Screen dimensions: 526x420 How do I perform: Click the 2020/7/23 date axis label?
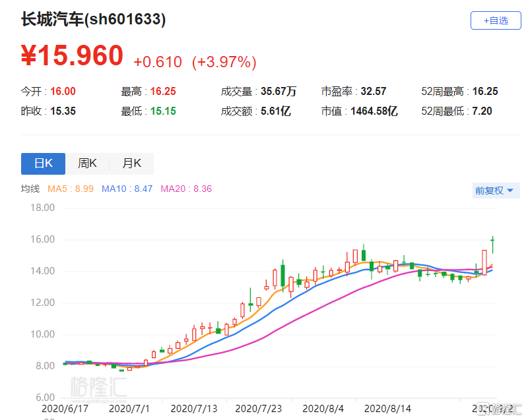click(x=258, y=409)
